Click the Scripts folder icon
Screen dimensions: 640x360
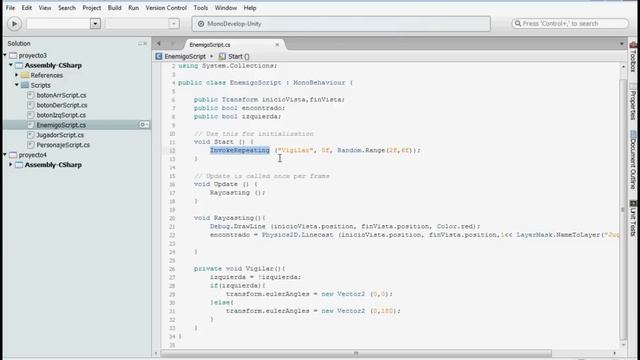click(25, 85)
